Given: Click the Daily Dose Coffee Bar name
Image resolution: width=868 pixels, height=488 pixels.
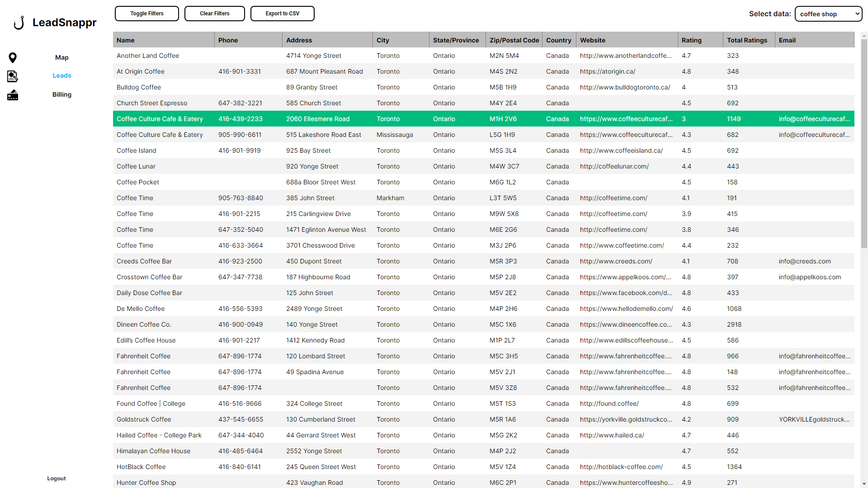Looking at the screenshot, I should [x=149, y=293].
